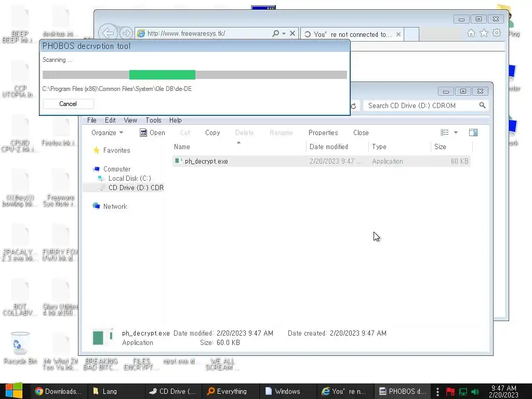Switch to PHOBOS taskbar item
532x399 pixels.
point(403,391)
